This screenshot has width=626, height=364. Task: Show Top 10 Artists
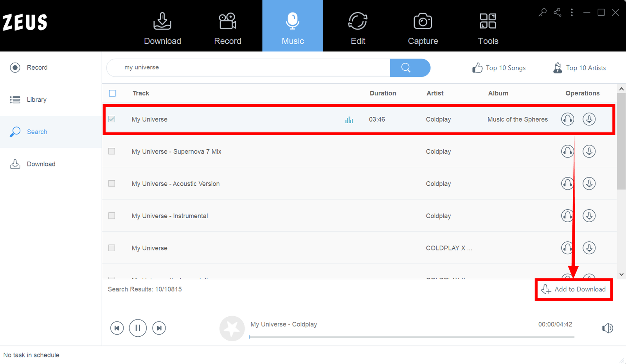pos(579,68)
